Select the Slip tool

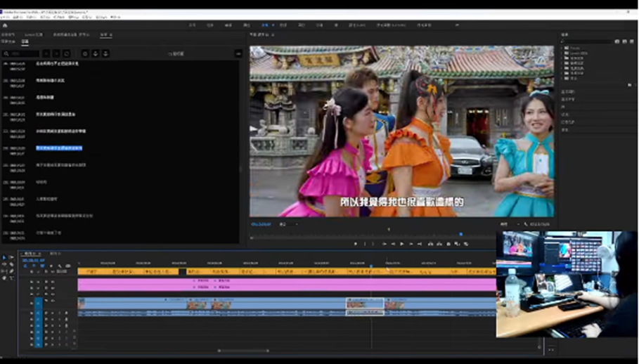coord(4,271)
